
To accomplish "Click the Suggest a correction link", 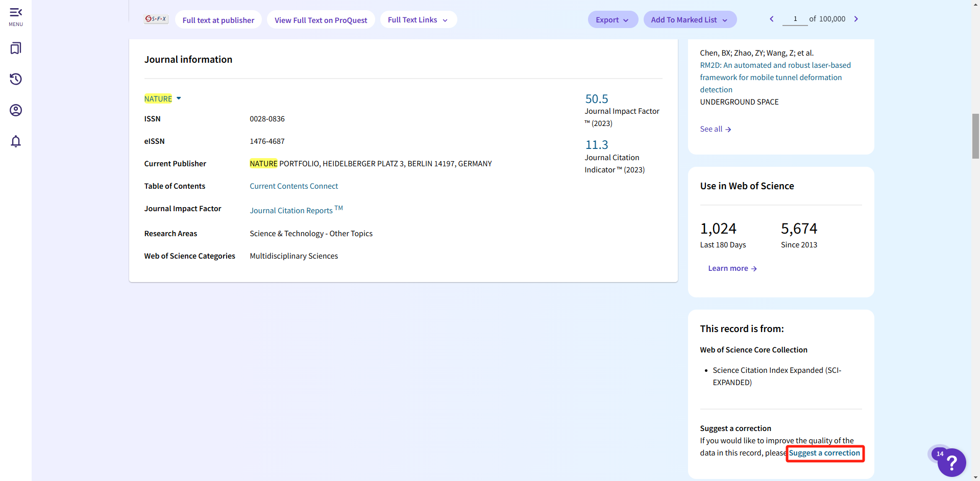I will (824, 453).
